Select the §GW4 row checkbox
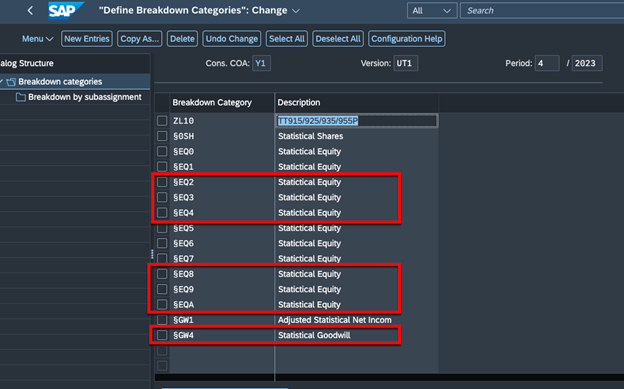This screenshot has height=389, width=624. [x=162, y=335]
